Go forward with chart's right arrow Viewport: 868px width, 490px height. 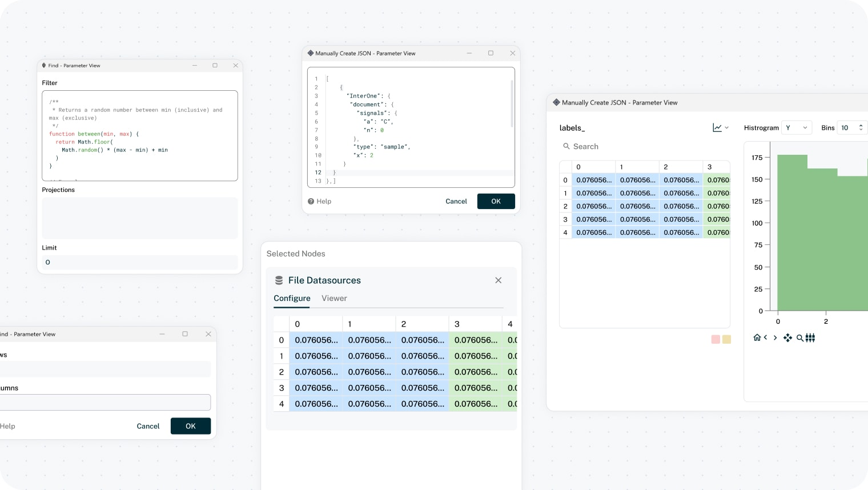tap(775, 338)
